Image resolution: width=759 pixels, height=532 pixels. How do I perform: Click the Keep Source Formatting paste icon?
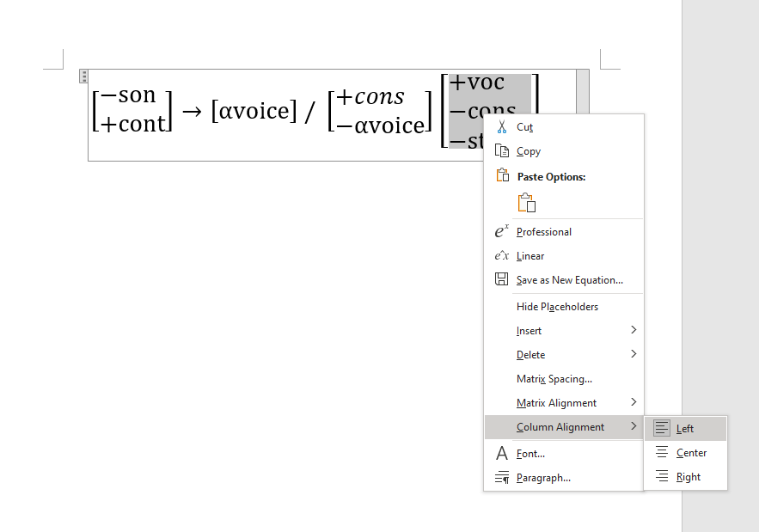click(x=526, y=203)
